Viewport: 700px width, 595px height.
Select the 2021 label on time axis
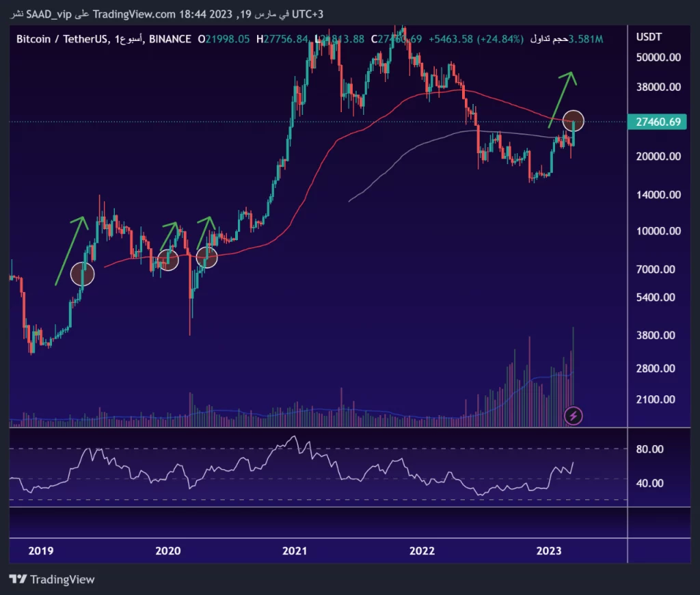point(294,551)
